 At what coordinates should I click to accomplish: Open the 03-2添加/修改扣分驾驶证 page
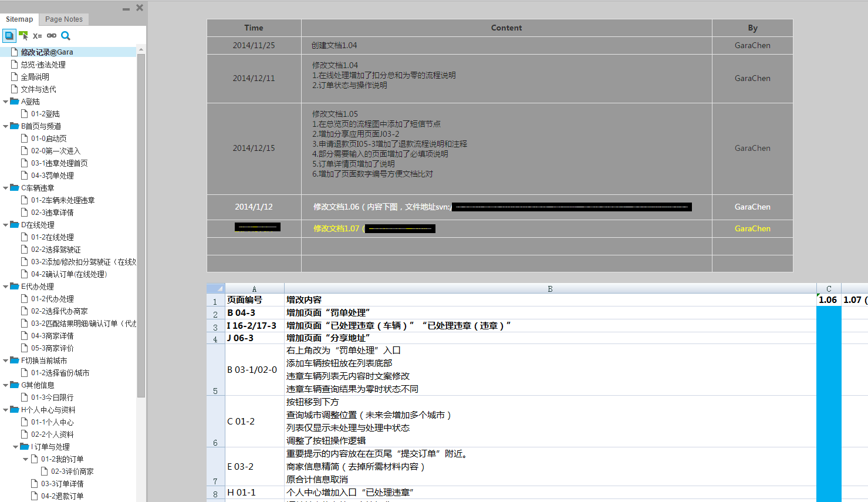[83, 262]
